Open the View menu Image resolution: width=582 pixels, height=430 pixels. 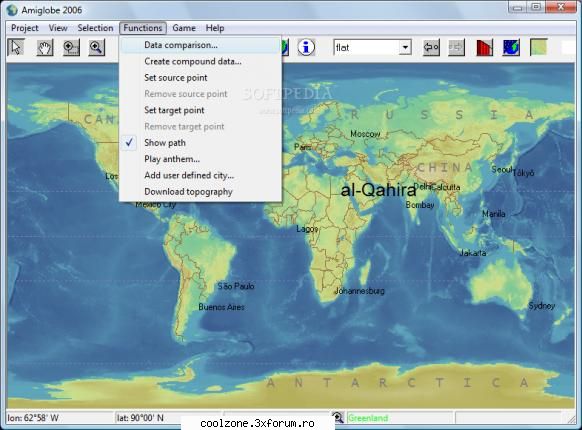(x=58, y=28)
